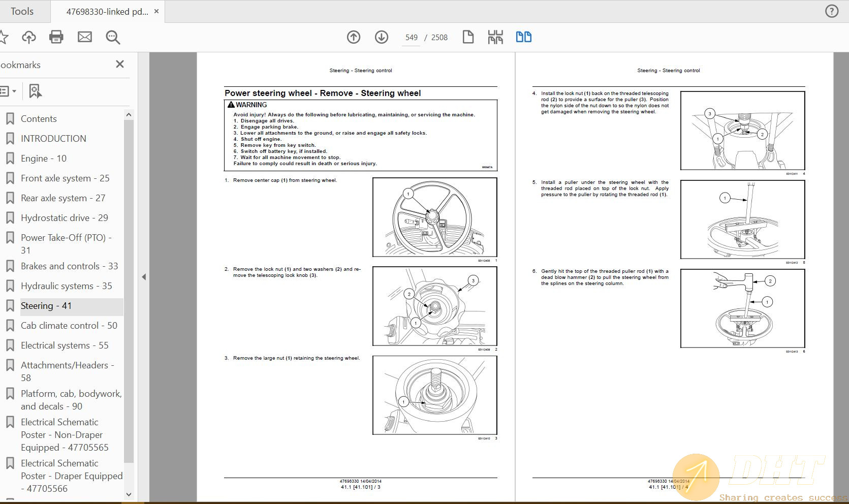This screenshot has height=504, width=849.
Task: Click the bookmarks panel vertical scrollbar thumb
Action: (129, 291)
